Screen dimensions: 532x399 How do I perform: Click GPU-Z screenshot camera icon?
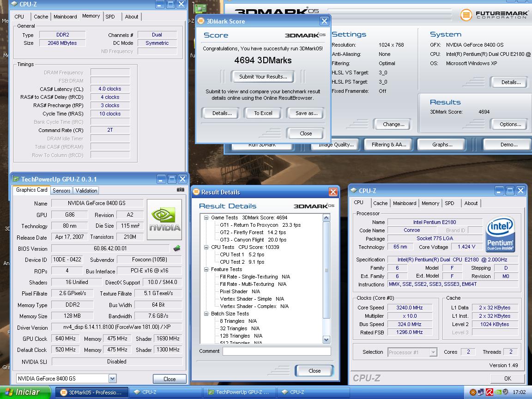coord(181,190)
